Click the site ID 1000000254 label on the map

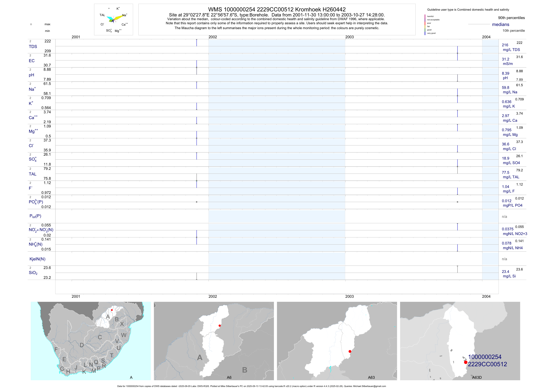coord(485,357)
